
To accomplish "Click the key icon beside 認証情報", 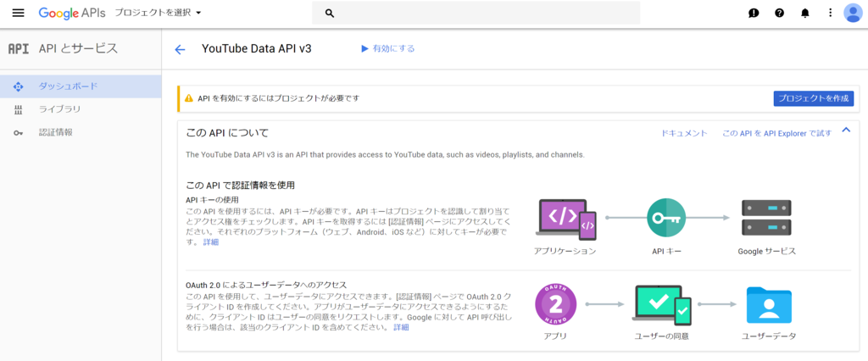I will 18,133.
